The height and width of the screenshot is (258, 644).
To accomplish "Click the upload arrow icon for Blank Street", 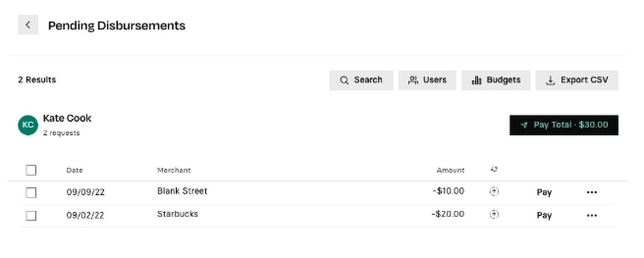I will click(x=494, y=192).
